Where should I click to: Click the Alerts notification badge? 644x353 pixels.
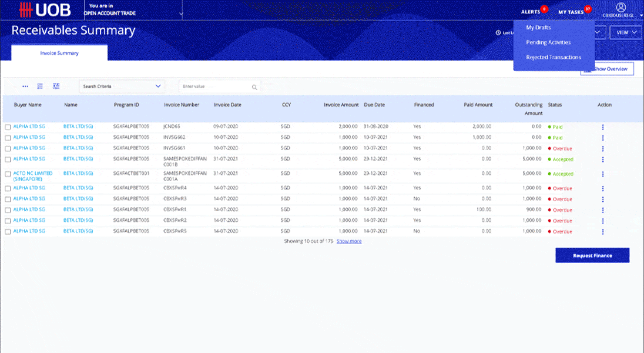[x=544, y=9]
